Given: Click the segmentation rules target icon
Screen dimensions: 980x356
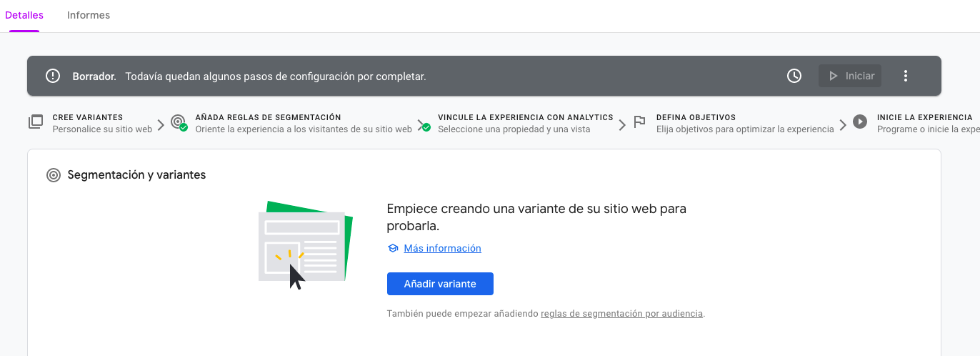Looking at the screenshot, I should pyautogui.click(x=179, y=122).
